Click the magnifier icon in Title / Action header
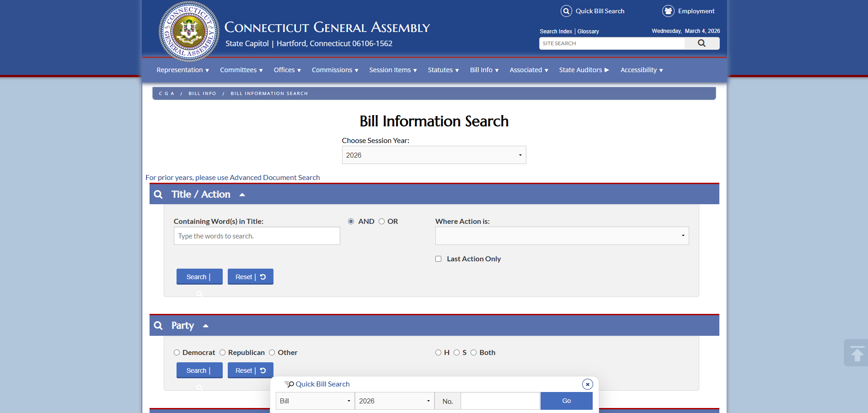Viewport: 868px width, 413px height. [x=158, y=195]
